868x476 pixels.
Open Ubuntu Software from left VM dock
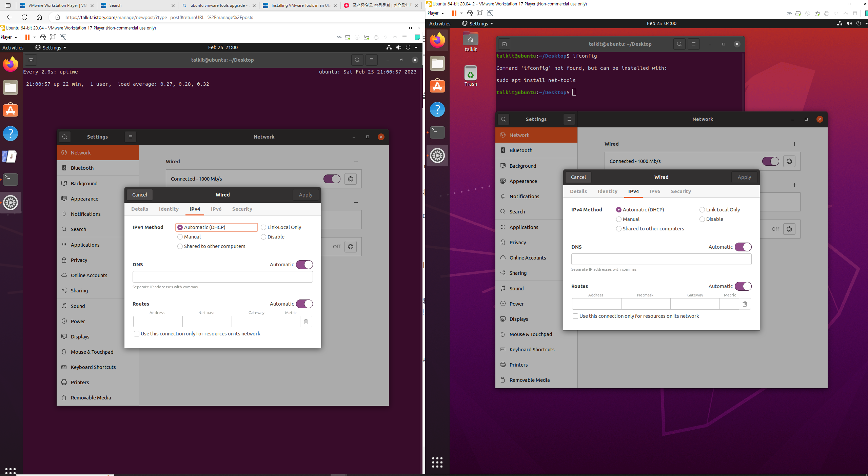[x=11, y=110]
